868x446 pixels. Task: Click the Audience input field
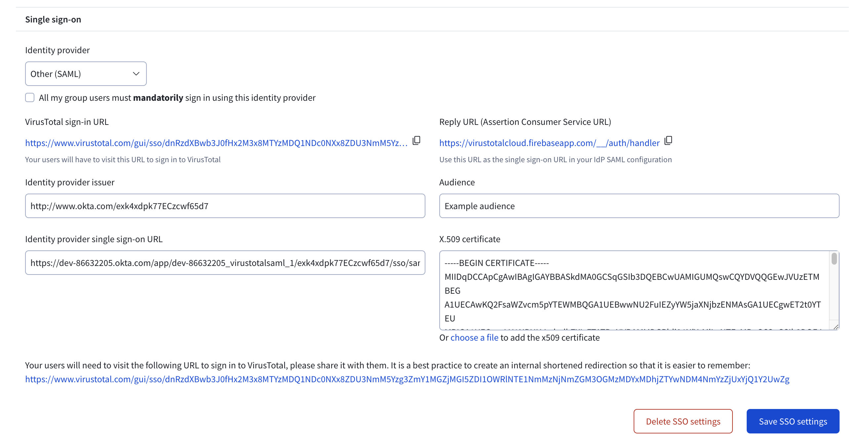click(639, 206)
